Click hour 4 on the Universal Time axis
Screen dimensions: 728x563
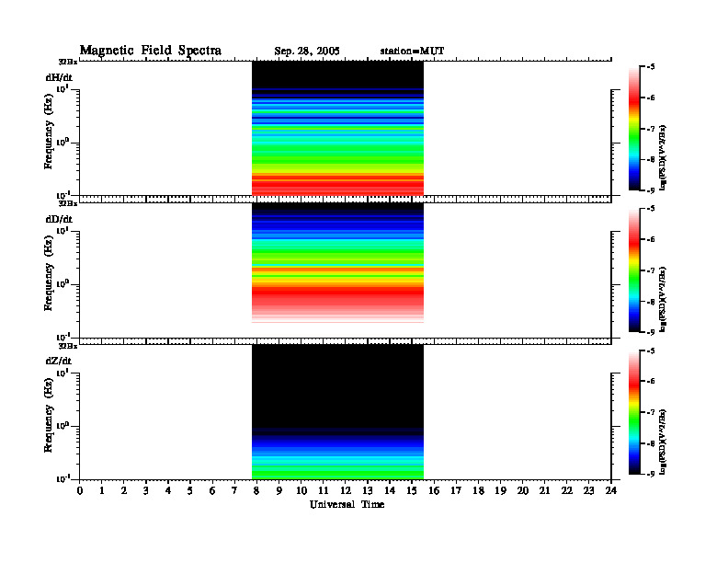click(168, 491)
